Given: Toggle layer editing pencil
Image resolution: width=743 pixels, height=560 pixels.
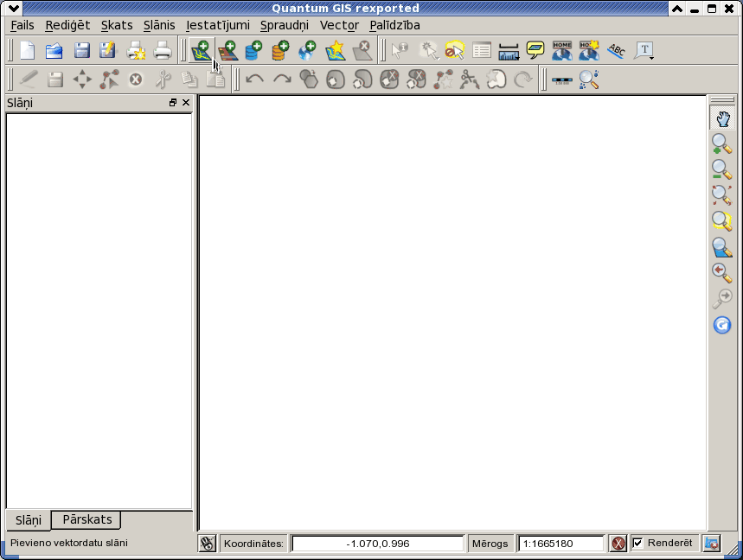Looking at the screenshot, I should coord(29,79).
